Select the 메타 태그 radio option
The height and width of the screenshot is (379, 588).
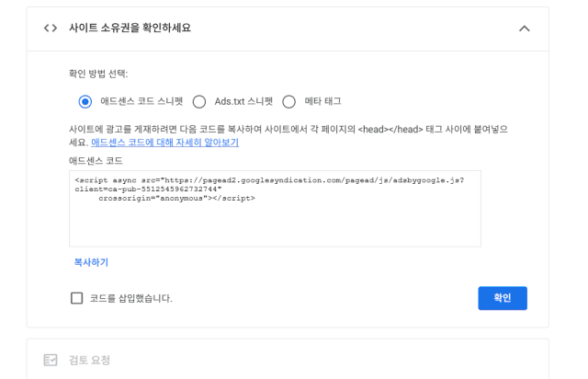point(288,102)
